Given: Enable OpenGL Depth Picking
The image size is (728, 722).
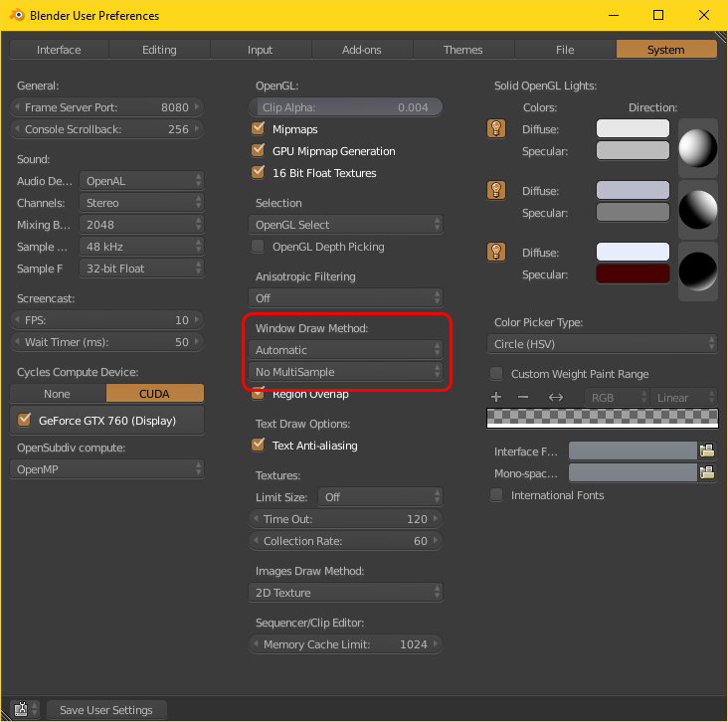Looking at the screenshot, I should click(x=258, y=246).
